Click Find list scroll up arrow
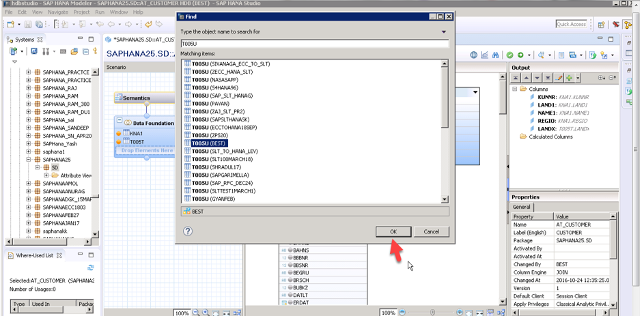This screenshot has height=316, width=644. 444,63
